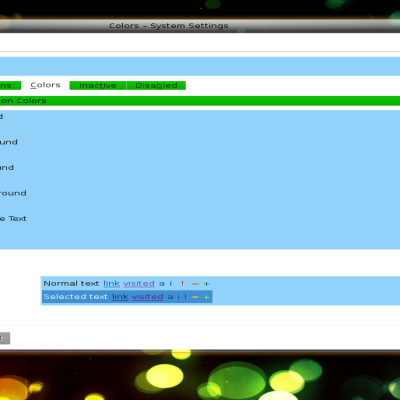The height and width of the screenshot is (400, 400).
Task: Select the 'Selected text' preview label
Action: [75, 297]
